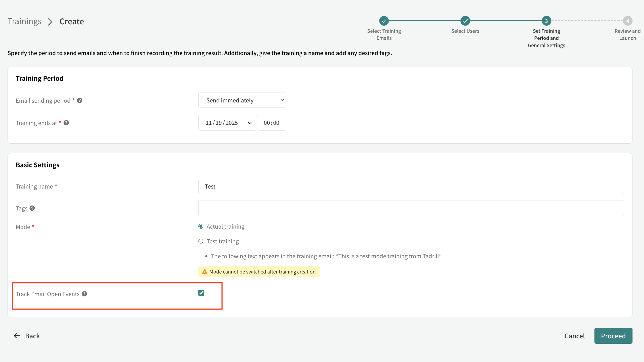Screen dimensions: 644x362
Task: Click the Select Training Emails step label
Action: point(384,35)
